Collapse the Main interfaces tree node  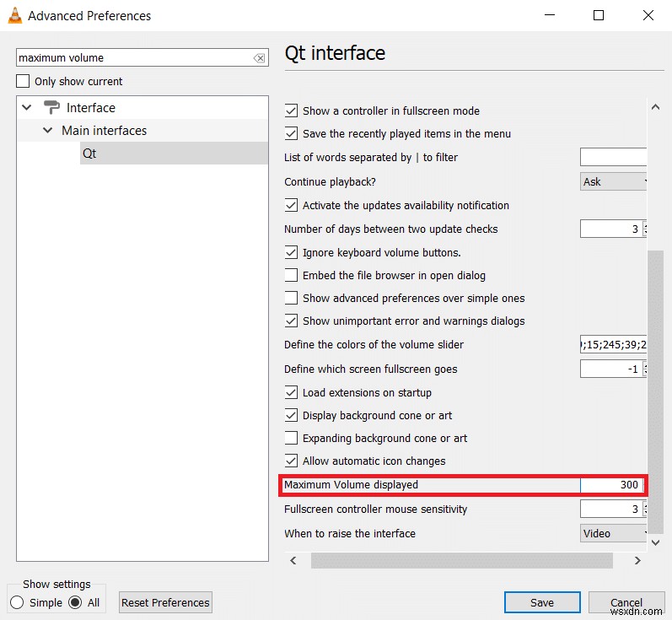click(x=47, y=130)
